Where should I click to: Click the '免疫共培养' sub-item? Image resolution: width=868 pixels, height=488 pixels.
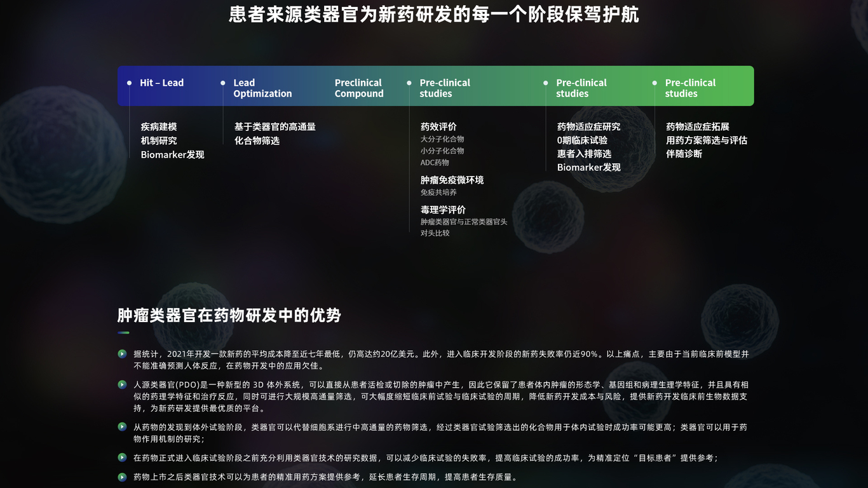pyautogui.click(x=438, y=193)
